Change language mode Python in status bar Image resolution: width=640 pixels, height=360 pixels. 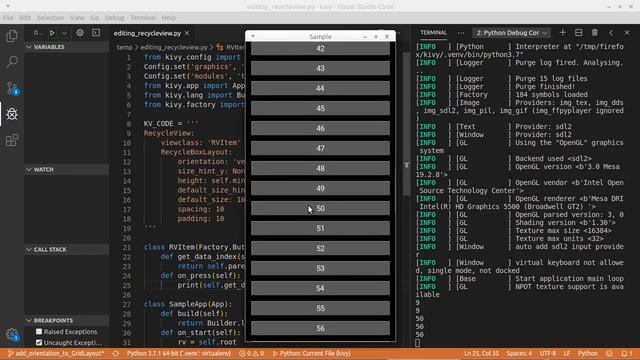[588, 353]
